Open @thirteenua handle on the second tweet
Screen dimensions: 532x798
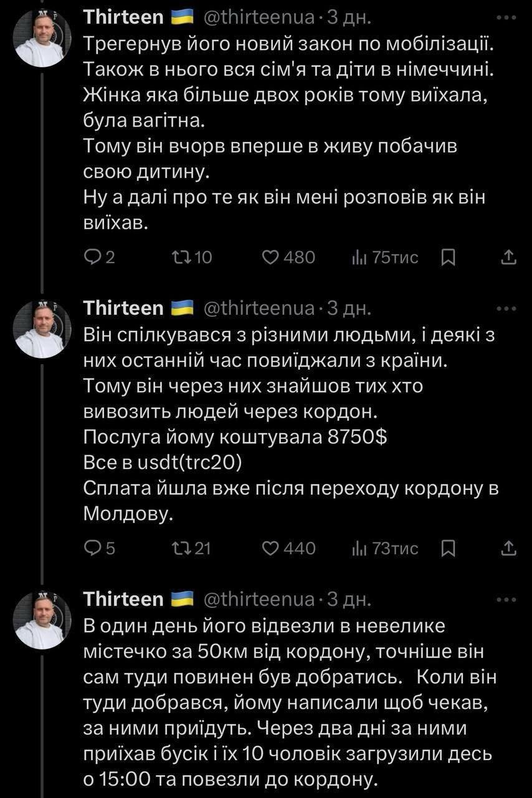[x=259, y=309]
